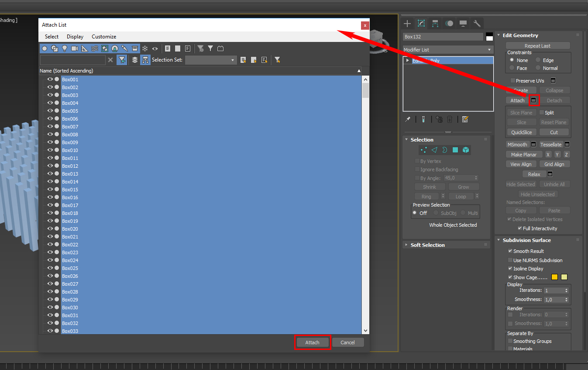Cancel the Attach List dialog
This screenshot has height=370, width=588.
[348, 342]
